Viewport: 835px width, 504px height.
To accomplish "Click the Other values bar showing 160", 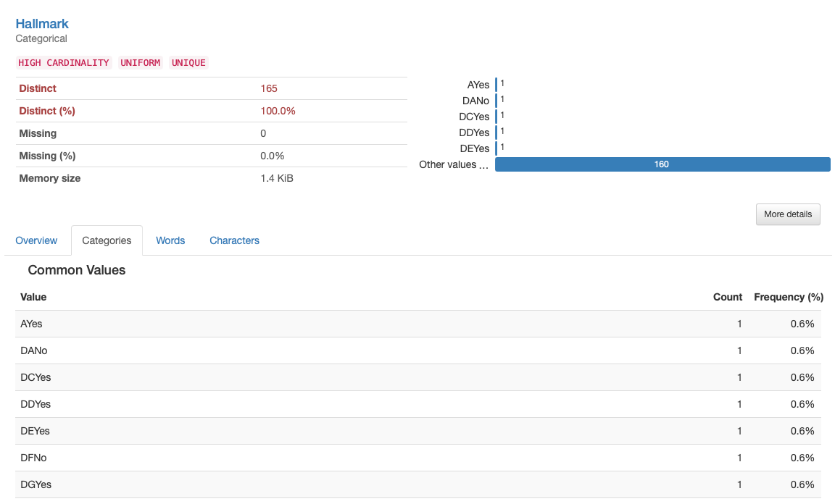I will [662, 164].
